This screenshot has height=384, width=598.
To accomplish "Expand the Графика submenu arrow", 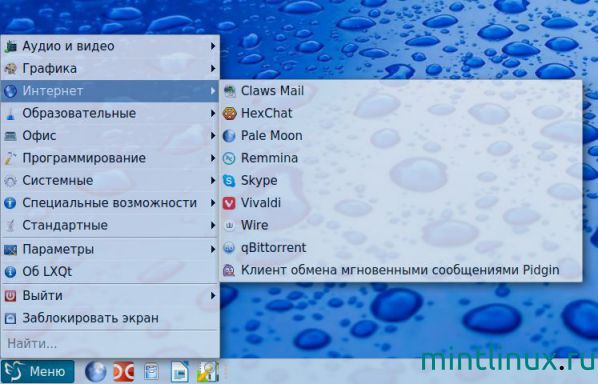I will (x=213, y=69).
